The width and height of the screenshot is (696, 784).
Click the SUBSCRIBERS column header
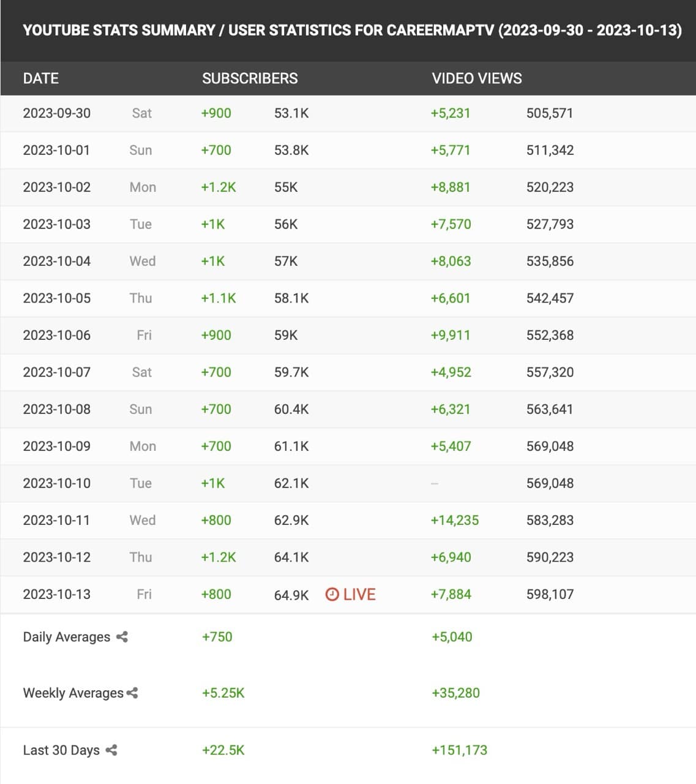tap(250, 78)
